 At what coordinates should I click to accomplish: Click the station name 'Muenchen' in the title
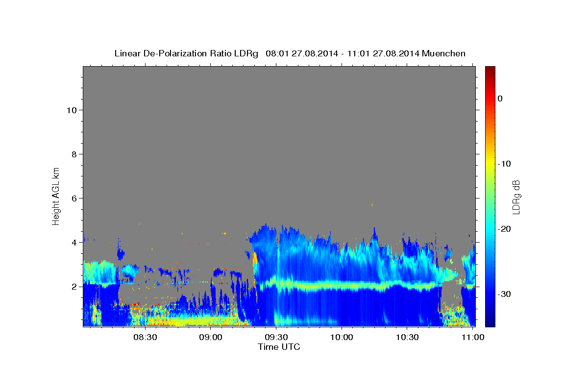[444, 53]
